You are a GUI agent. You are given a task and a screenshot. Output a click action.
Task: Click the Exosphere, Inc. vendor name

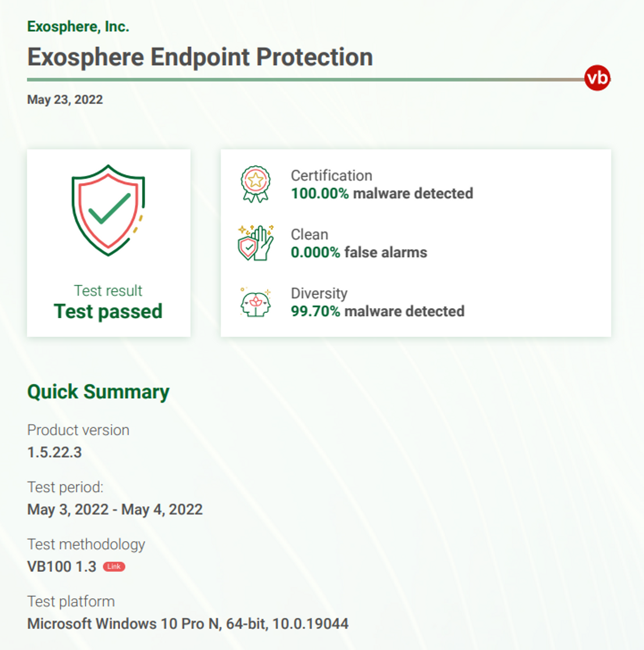(78, 27)
